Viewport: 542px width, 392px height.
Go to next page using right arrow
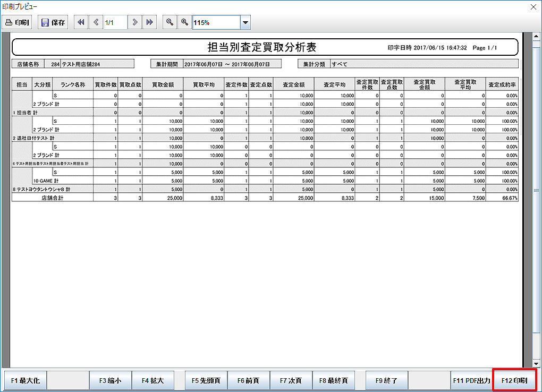click(135, 22)
